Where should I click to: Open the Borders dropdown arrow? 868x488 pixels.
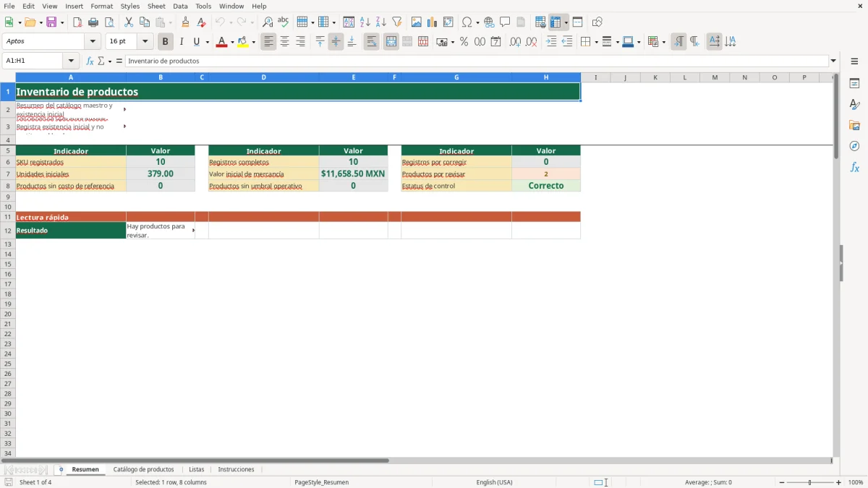coord(595,42)
